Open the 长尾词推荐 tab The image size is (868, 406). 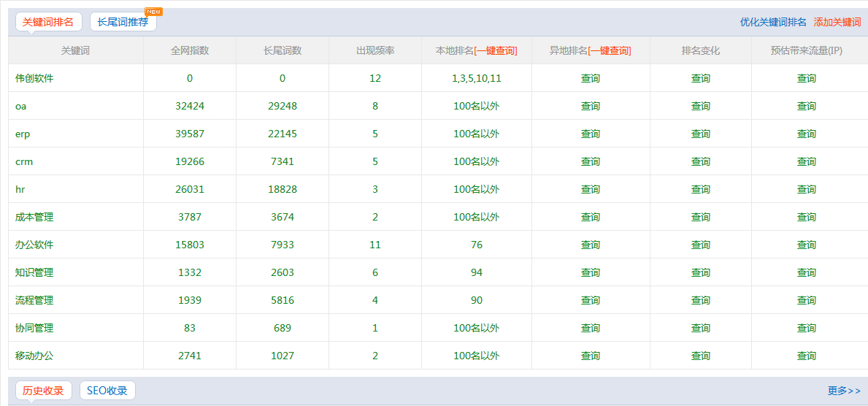point(123,22)
